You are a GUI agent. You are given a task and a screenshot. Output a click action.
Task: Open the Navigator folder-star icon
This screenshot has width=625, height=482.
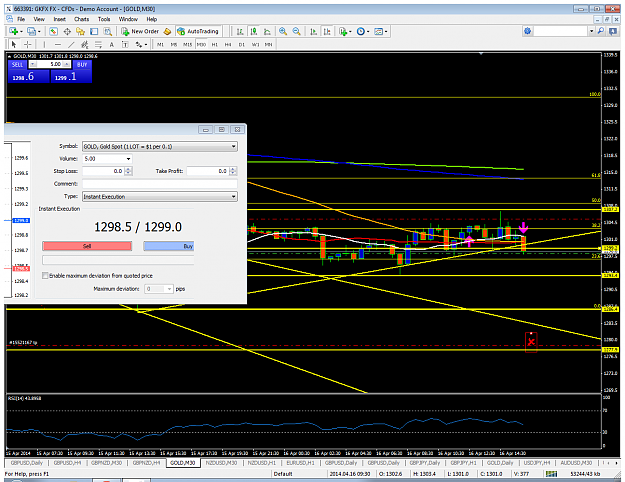click(x=81, y=31)
